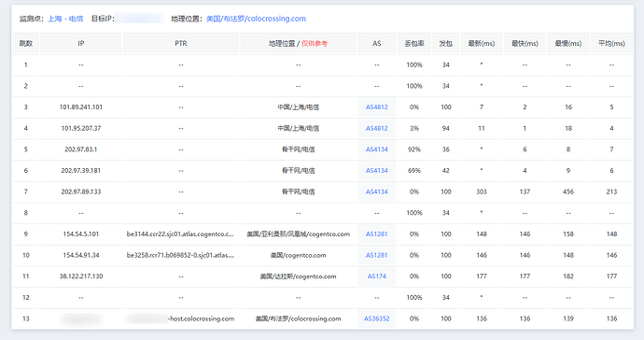Click the AS4812 link in hop 4

(377, 128)
